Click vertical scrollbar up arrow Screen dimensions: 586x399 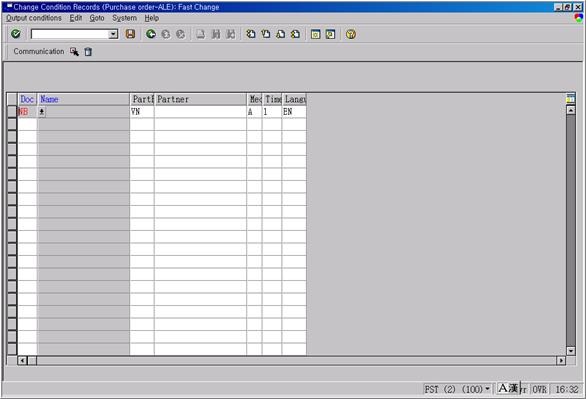click(571, 110)
